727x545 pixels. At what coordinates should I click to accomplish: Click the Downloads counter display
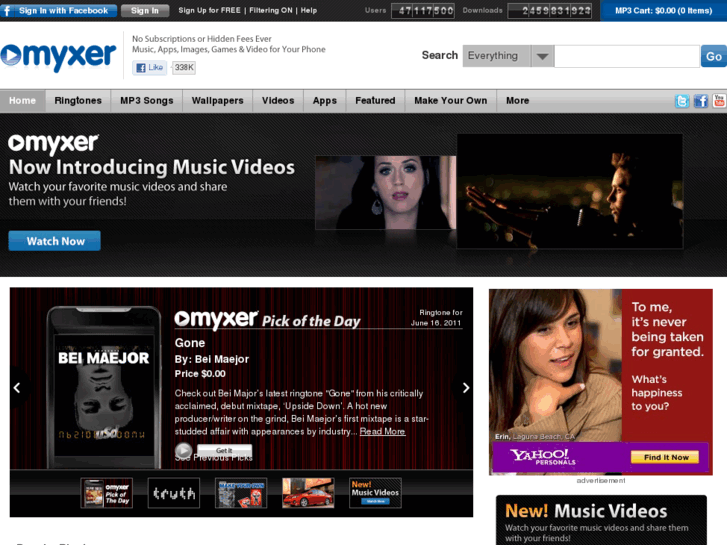click(550, 10)
